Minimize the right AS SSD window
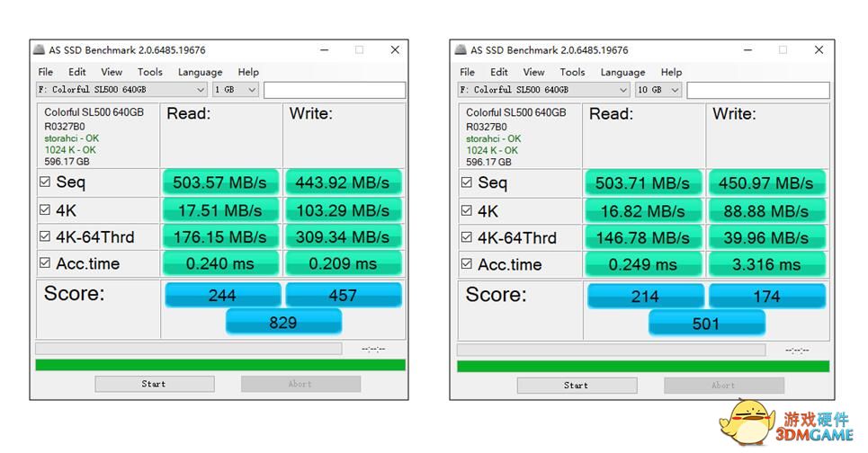 click(747, 49)
